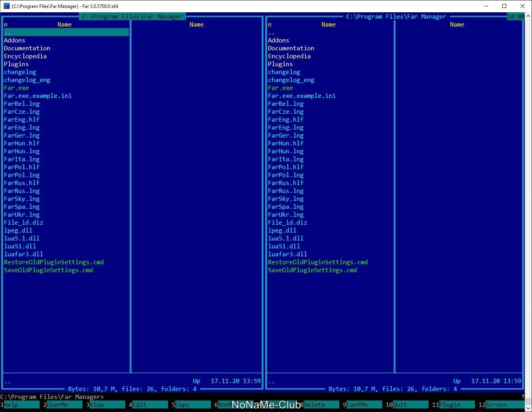Click the 1 Help function key button
Image resolution: width=532 pixels, height=412 pixels.
[x=20, y=405]
